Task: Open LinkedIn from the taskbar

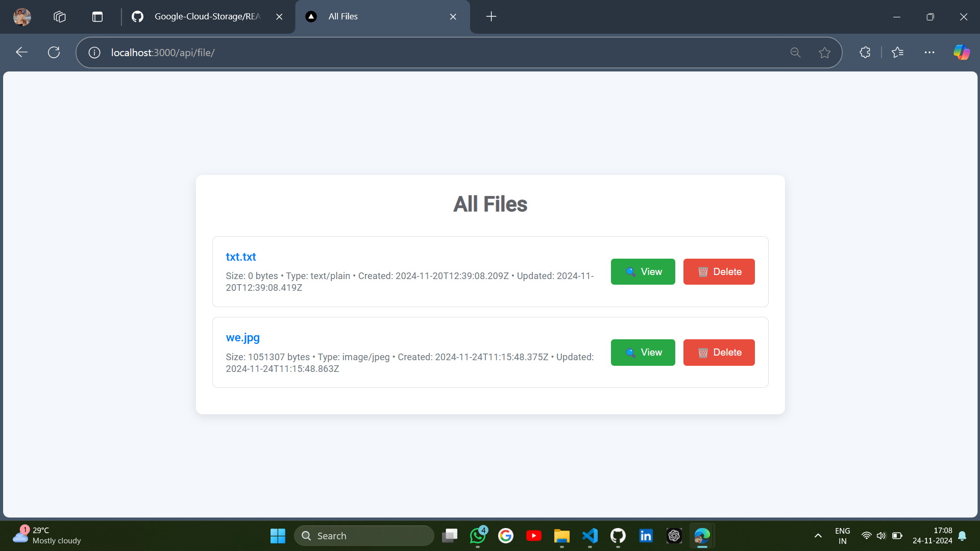Action: pyautogui.click(x=646, y=536)
